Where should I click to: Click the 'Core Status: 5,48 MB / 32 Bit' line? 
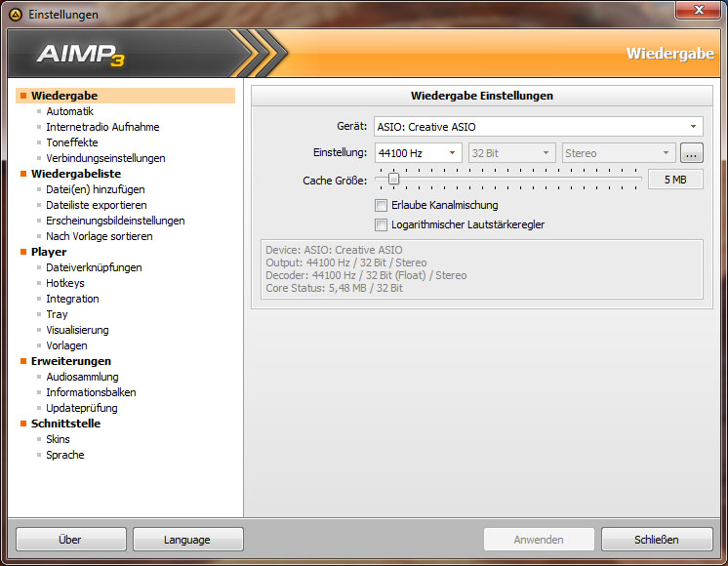click(334, 288)
